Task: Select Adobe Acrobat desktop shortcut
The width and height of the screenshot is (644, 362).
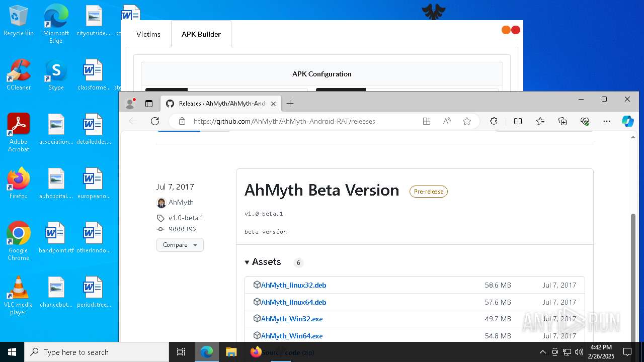Action: click(x=19, y=133)
